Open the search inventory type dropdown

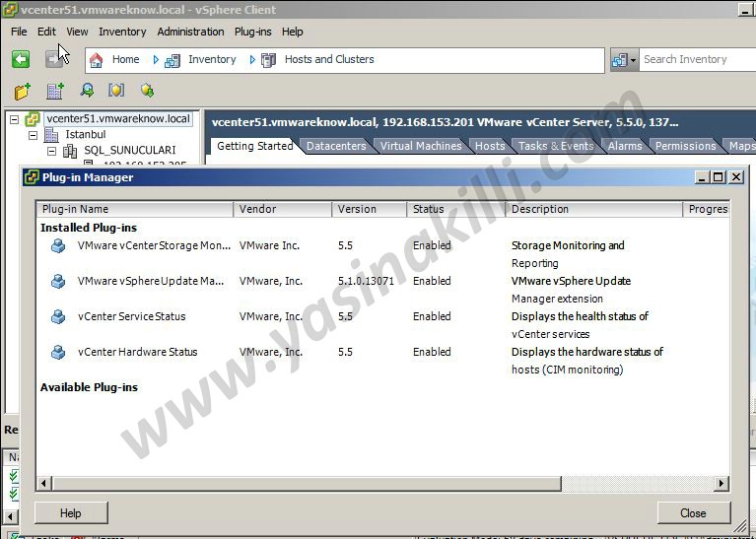(624, 60)
